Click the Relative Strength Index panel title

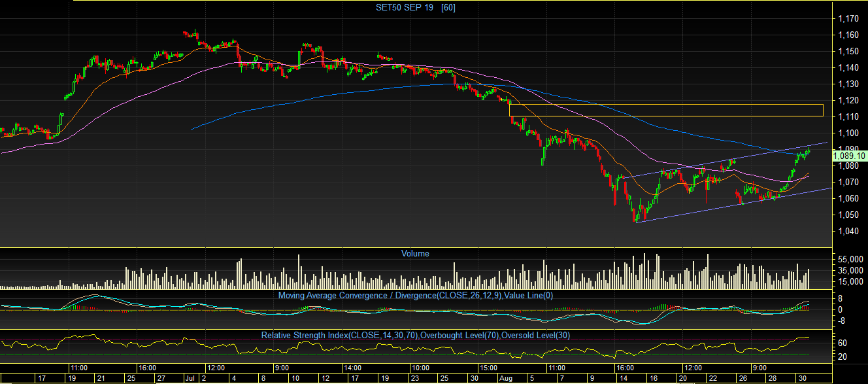tap(416, 335)
